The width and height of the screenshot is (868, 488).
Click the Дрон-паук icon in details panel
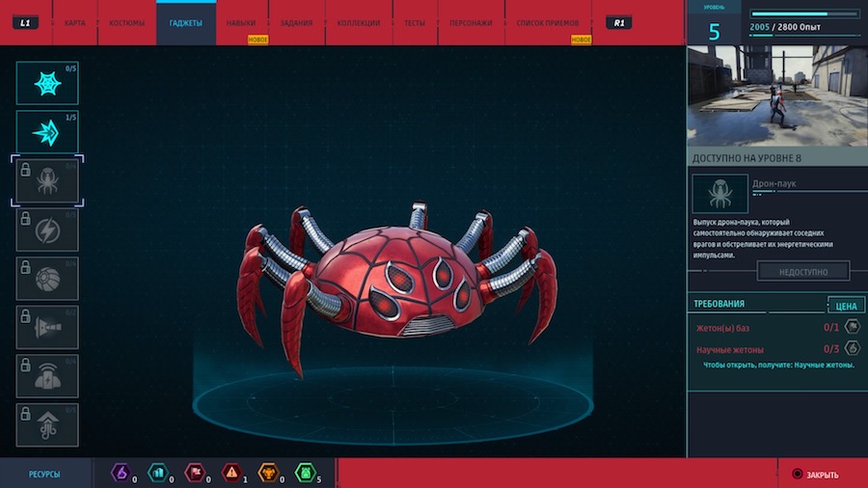click(719, 194)
